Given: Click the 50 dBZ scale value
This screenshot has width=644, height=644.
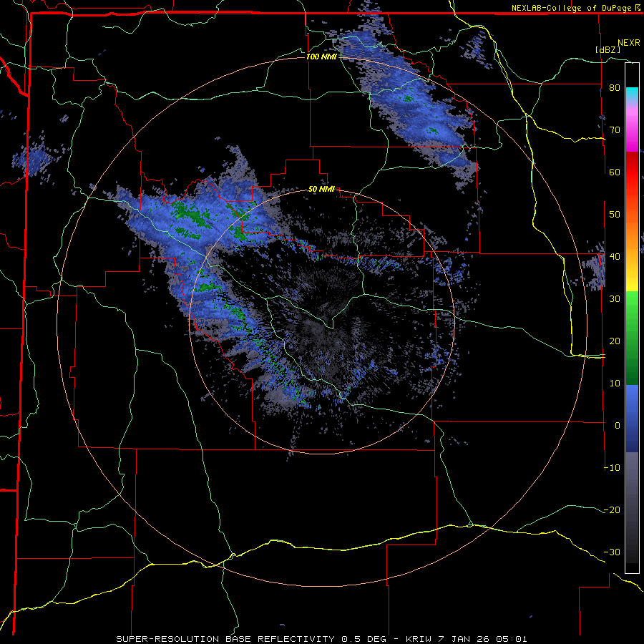Looking at the screenshot, I should click(x=615, y=215).
